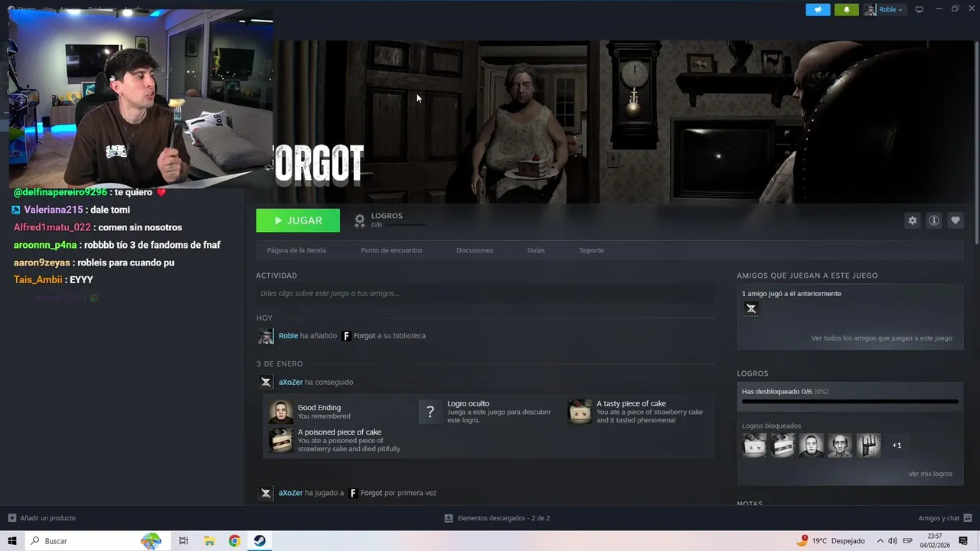Viewport: 980px width, 551px height.
Task: Open the game settings gear icon
Action: (x=912, y=220)
